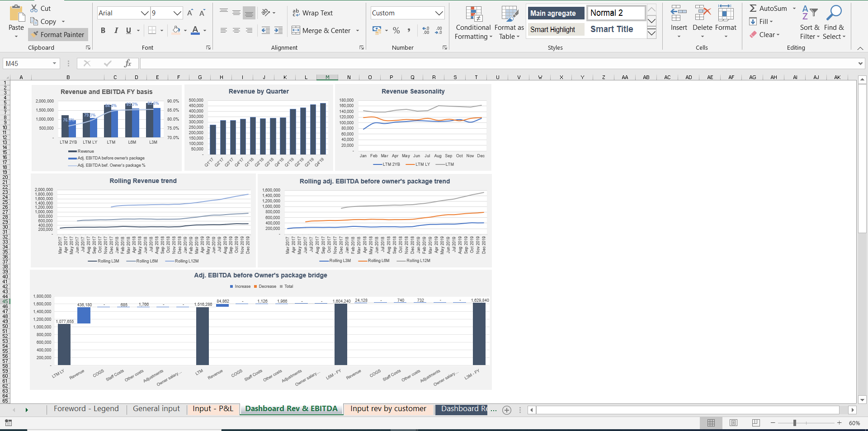The image size is (868, 431).
Task: Activate the Format Painter tool
Action: point(58,34)
